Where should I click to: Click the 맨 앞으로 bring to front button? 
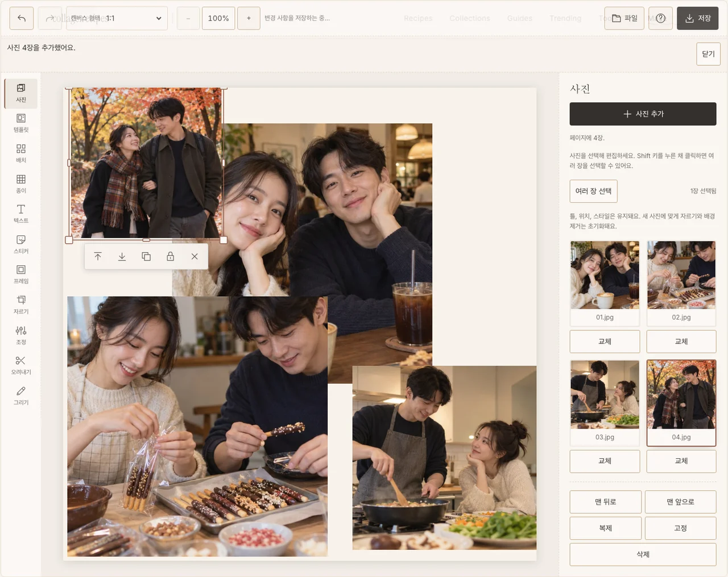(681, 502)
